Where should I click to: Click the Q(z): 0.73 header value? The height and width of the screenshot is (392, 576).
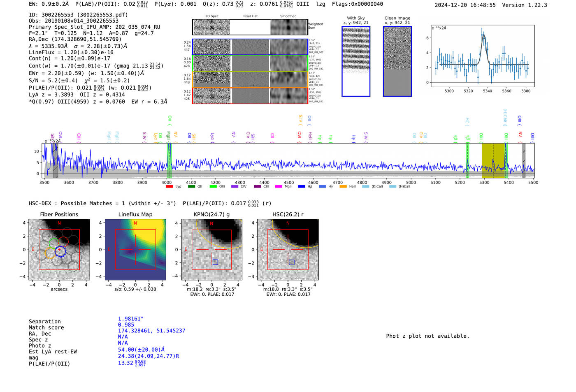(x=223, y=4)
